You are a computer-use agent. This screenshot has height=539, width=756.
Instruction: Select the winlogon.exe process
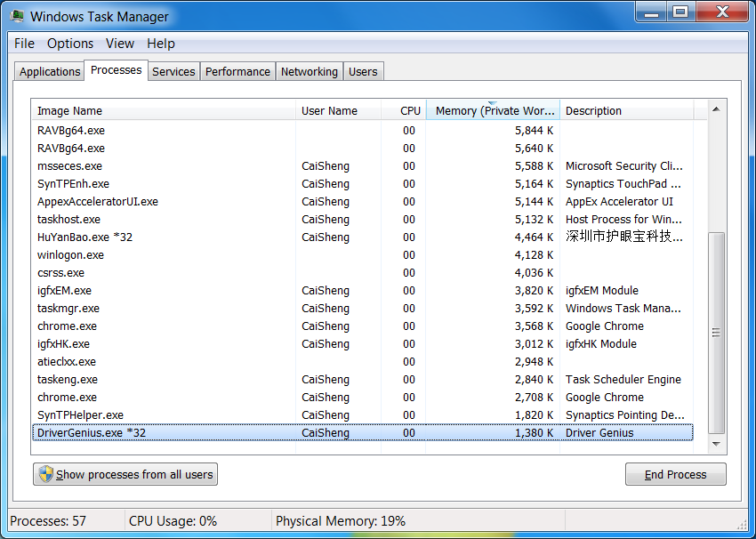pyautogui.click(x=363, y=255)
